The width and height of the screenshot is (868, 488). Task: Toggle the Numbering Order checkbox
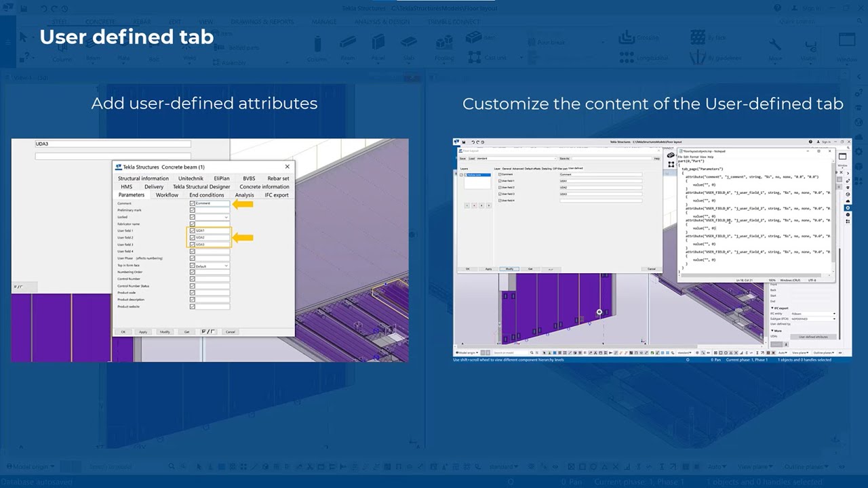click(193, 272)
